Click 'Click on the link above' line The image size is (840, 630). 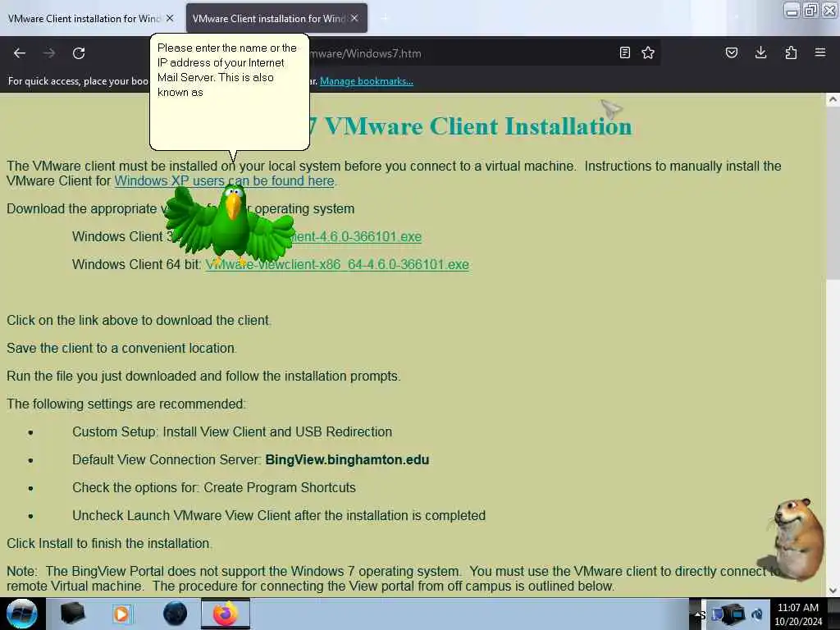(x=139, y=321)
